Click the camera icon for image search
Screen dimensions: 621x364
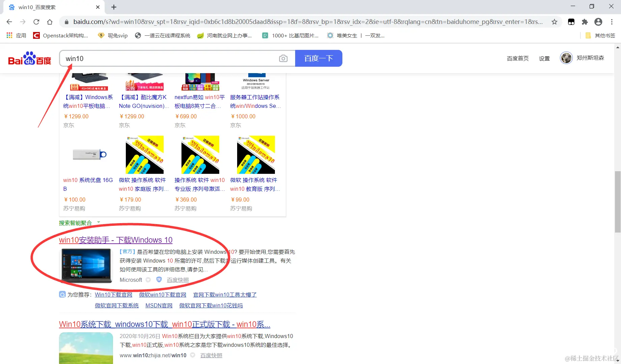tap(283, 58)
